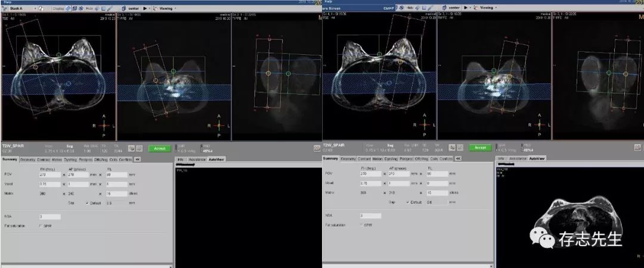Click Accept button in left window
Screen dimensions: 644x268
159,148
